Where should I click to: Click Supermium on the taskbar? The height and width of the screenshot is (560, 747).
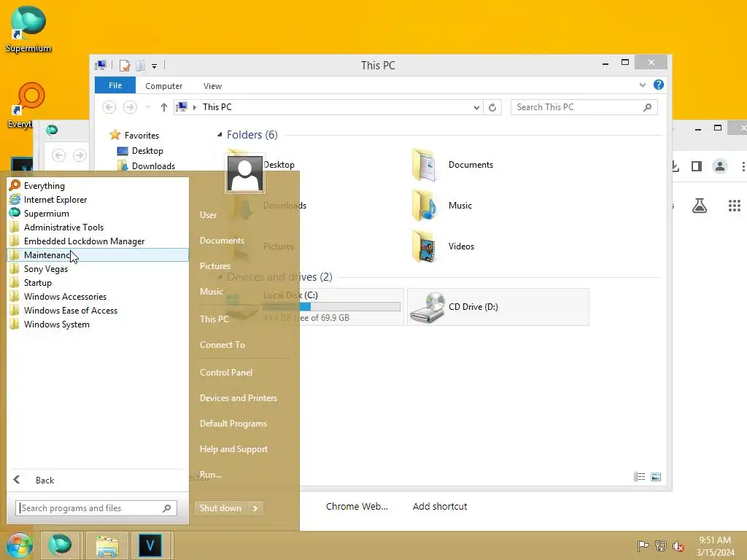[x=60, y=545]
